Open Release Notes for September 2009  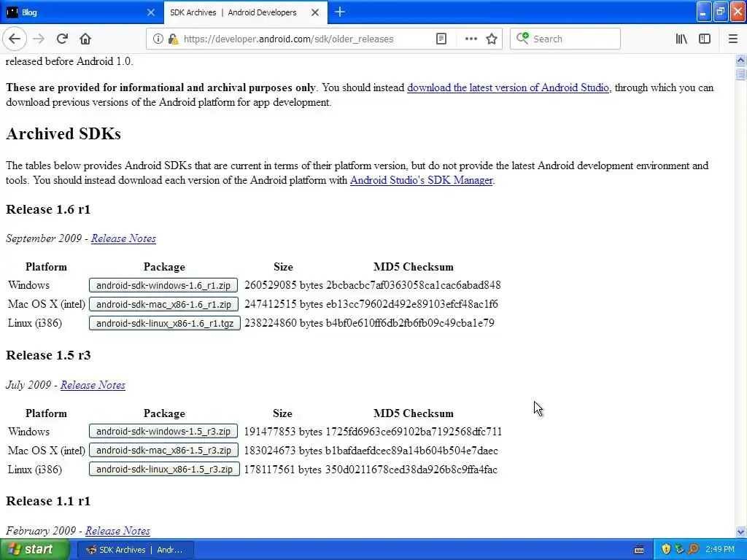coord(123,238)
